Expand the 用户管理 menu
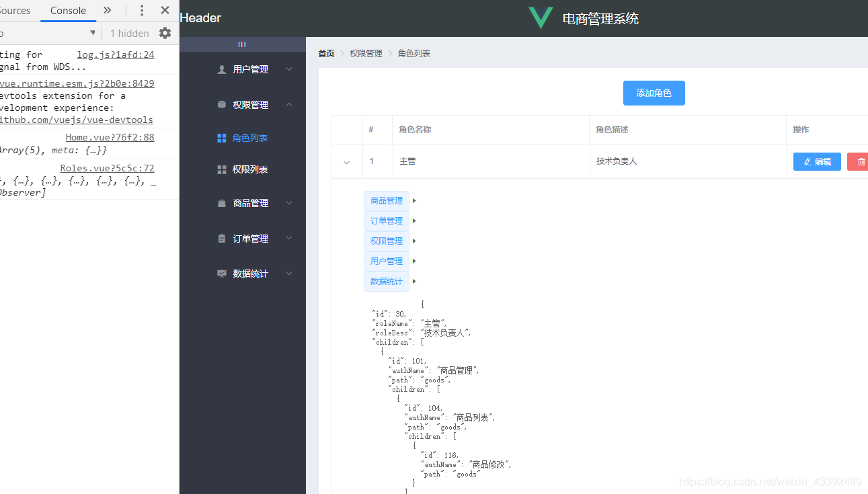 click(x=243, y=69)
